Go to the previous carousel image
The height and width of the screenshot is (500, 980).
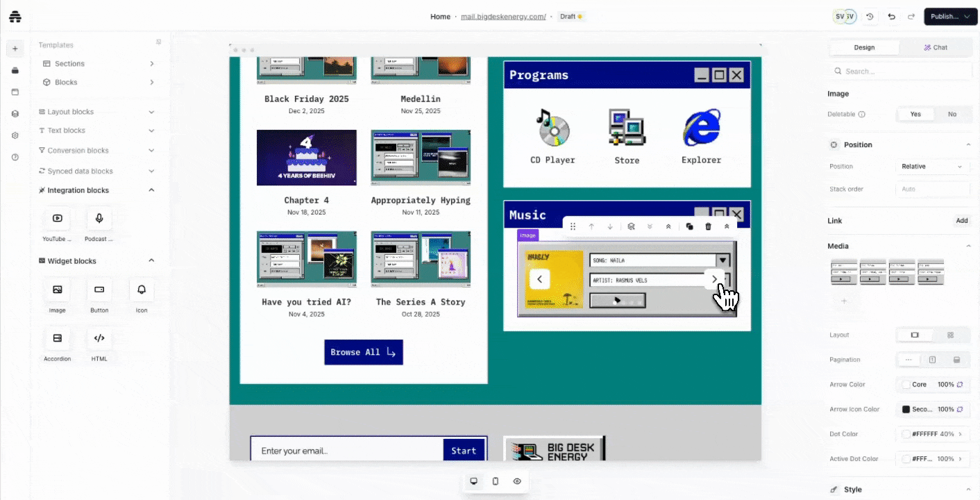(x=540, y=279)
